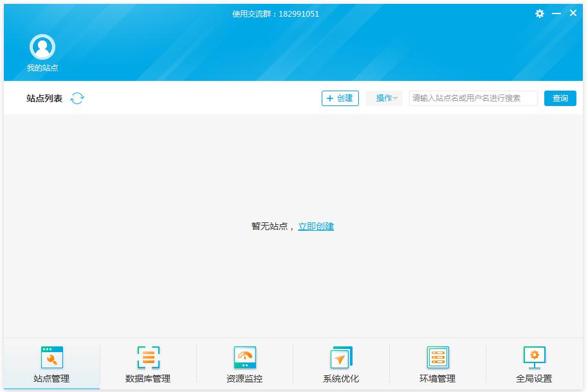Select the 数据库管理 database icon
The image size is (588, 392).
[x=147, y=356]
